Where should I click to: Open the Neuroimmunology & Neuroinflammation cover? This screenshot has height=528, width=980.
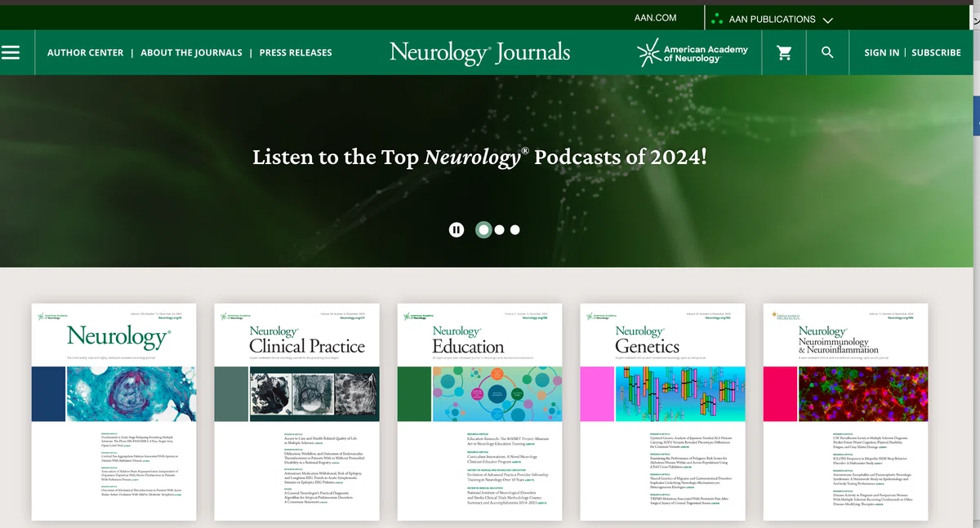tap(846, 412)
